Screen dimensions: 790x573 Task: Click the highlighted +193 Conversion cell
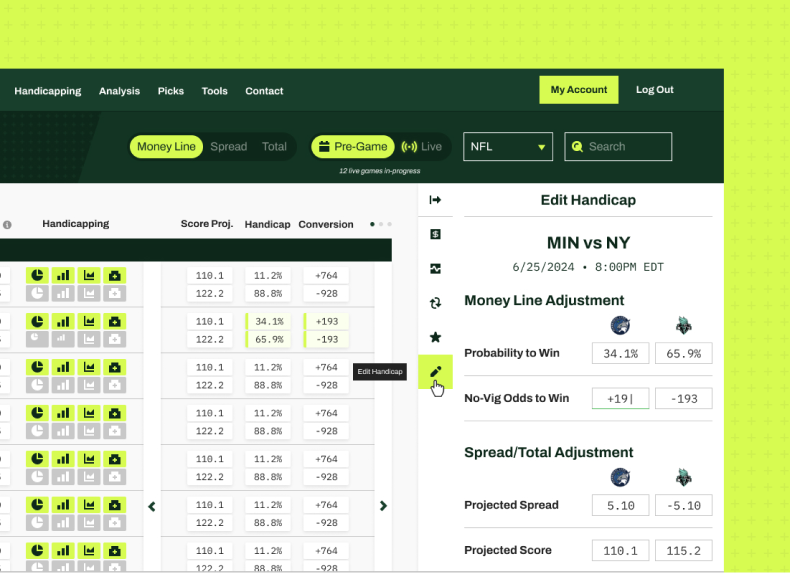click(x=326, y=322)
